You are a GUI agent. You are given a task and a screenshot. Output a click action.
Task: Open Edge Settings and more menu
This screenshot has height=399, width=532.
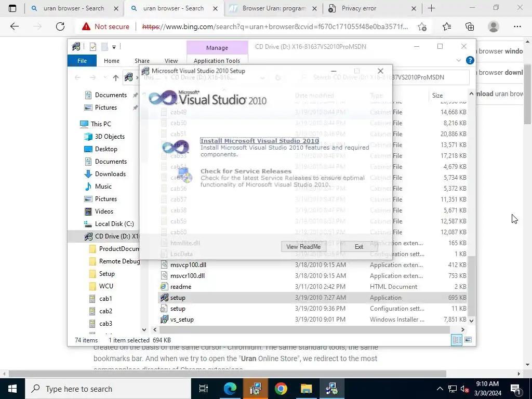(517, 26)
